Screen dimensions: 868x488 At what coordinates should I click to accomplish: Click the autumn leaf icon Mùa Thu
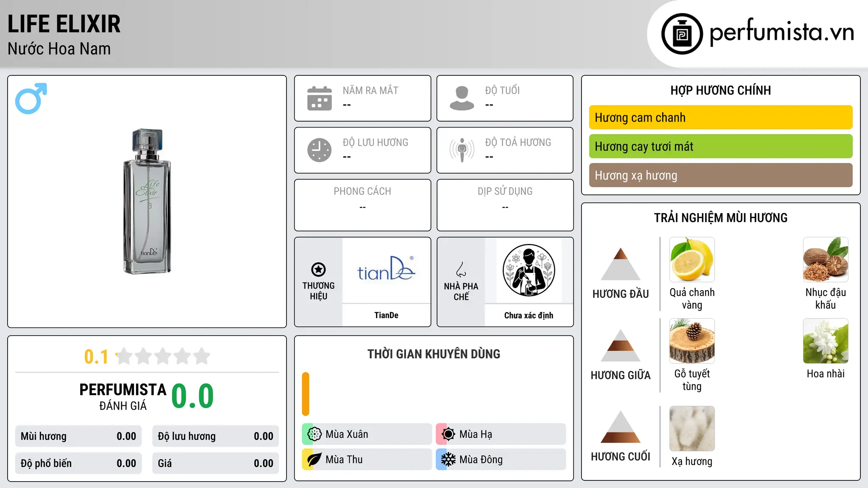[314, 460]
